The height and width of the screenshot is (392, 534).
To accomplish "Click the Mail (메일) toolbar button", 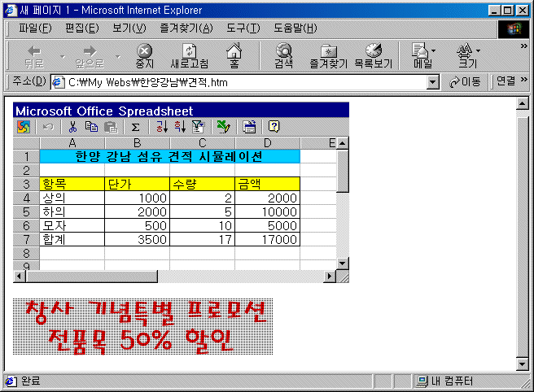I will click(x=422, y=56).
